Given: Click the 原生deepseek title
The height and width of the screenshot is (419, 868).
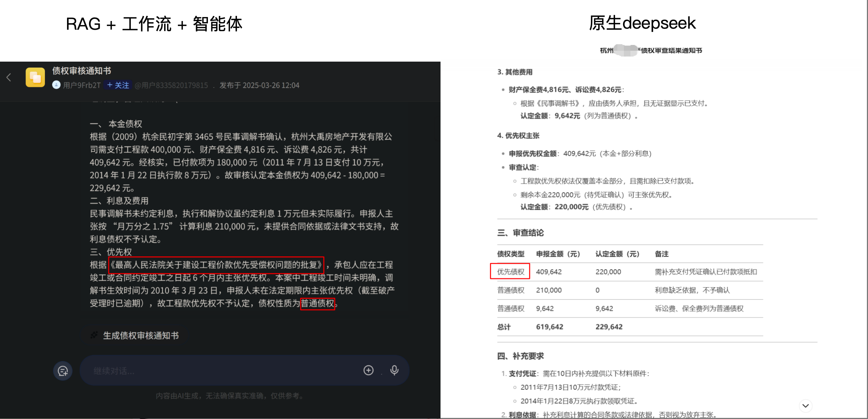Looking at the screenshot, I should pyautogui.click(x=642, y=23).
